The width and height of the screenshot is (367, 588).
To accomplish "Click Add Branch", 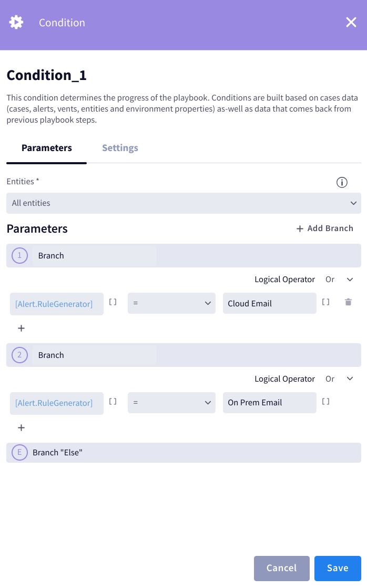I will [x=325, y=228].
